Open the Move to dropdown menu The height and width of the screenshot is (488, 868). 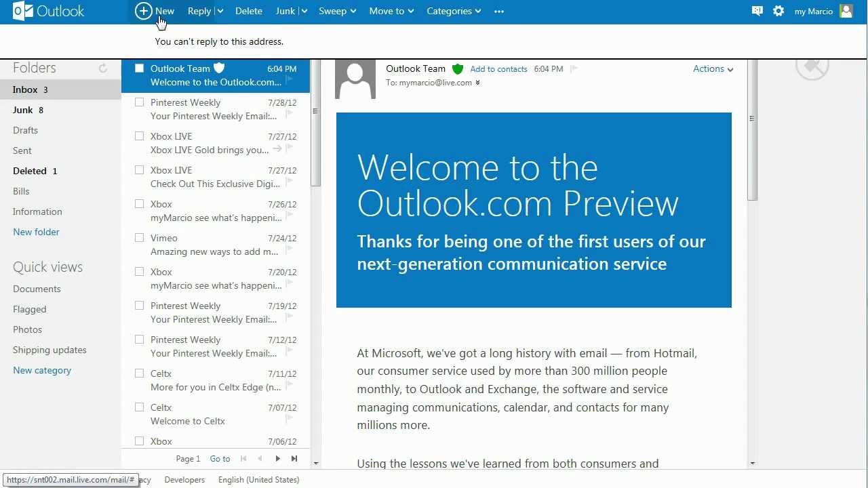(392, 11)
